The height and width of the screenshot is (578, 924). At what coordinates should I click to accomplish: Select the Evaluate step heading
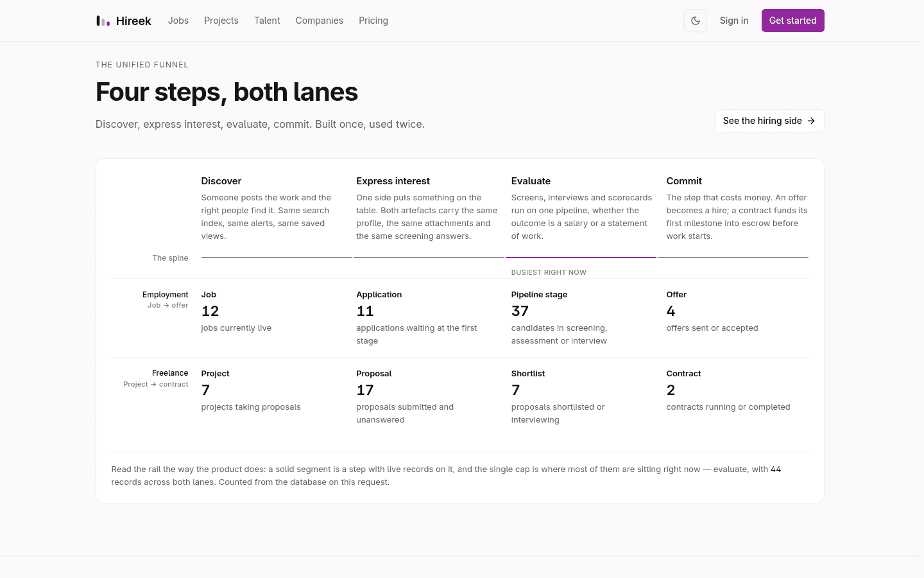531,181
